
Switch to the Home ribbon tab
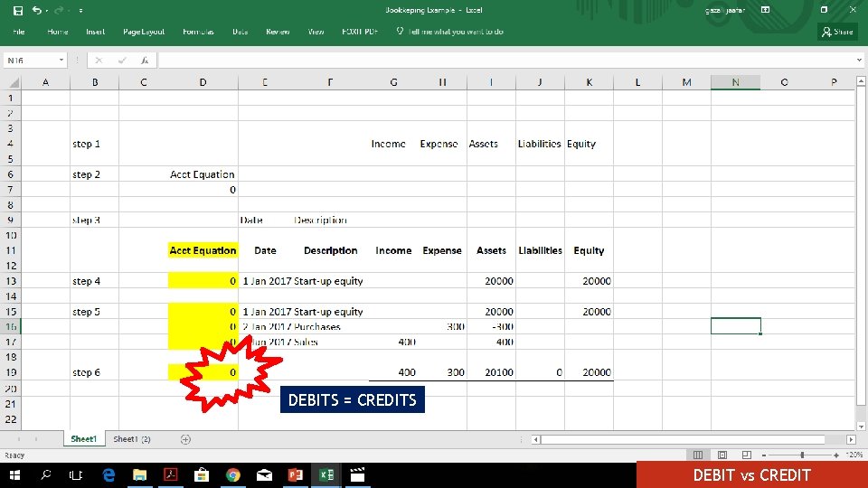58,32
